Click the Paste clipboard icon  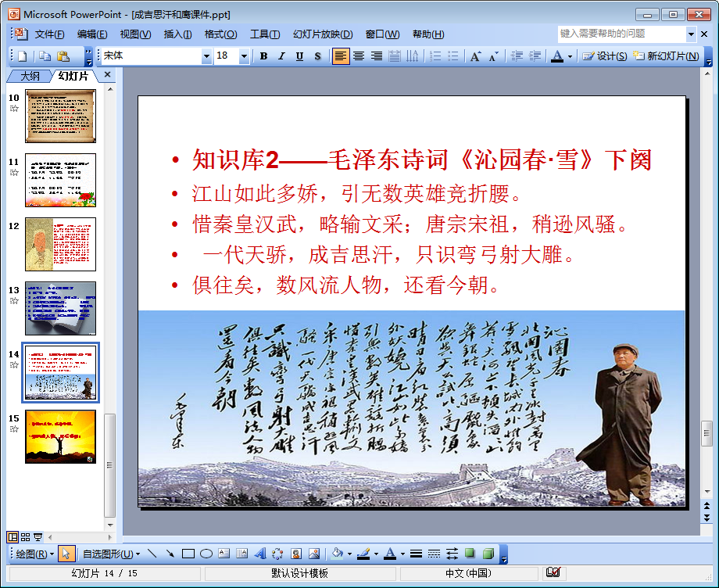(63, 56)
